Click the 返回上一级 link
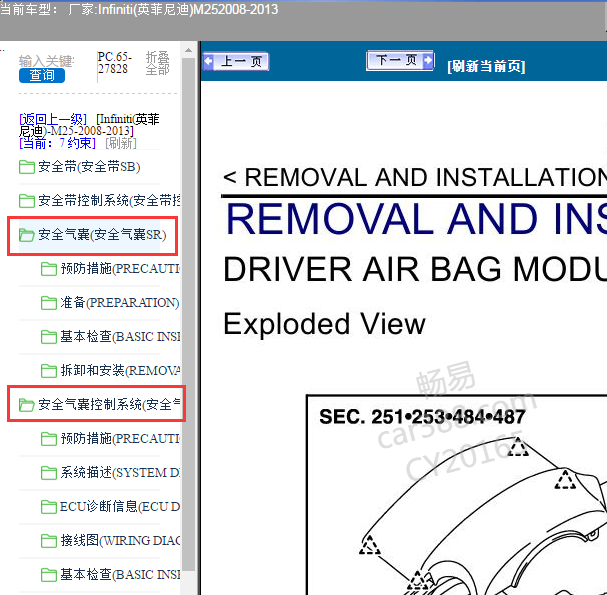 pos(53,119)
